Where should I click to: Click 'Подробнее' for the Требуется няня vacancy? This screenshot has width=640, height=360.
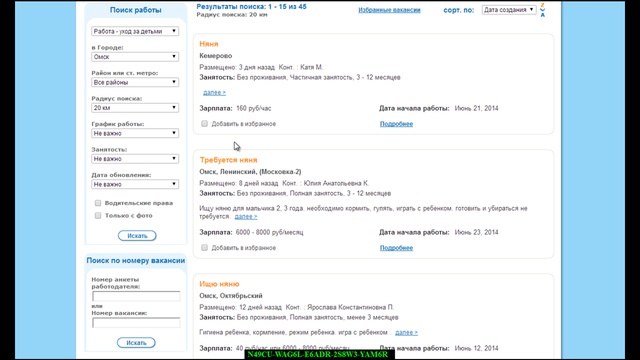pyautogui.click(x=396, y=248)
